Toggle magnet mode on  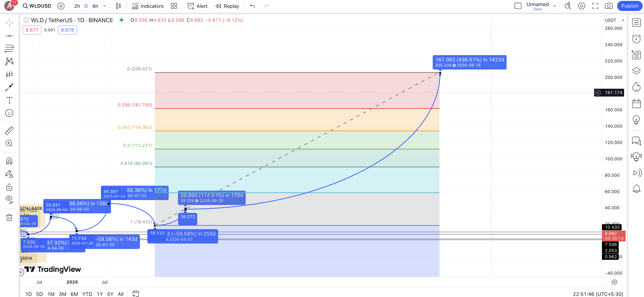pyautogui.click(x=9, y=161)
